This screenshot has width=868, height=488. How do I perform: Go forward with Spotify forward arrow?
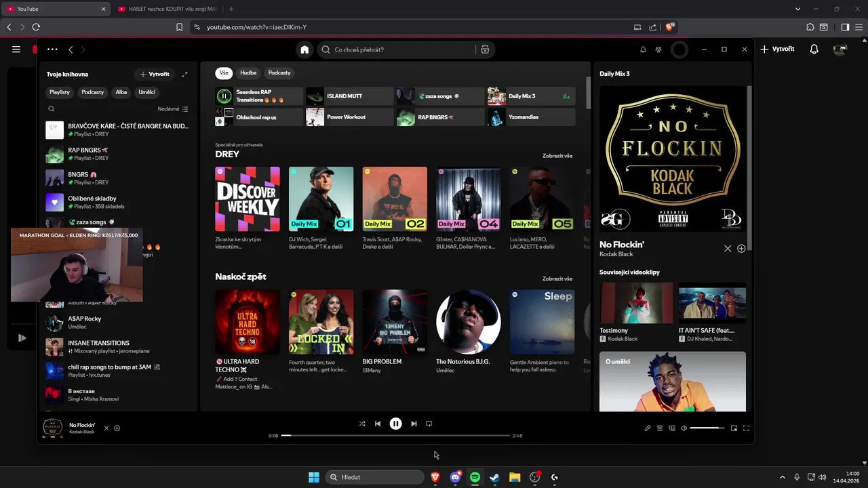[83, 49]
